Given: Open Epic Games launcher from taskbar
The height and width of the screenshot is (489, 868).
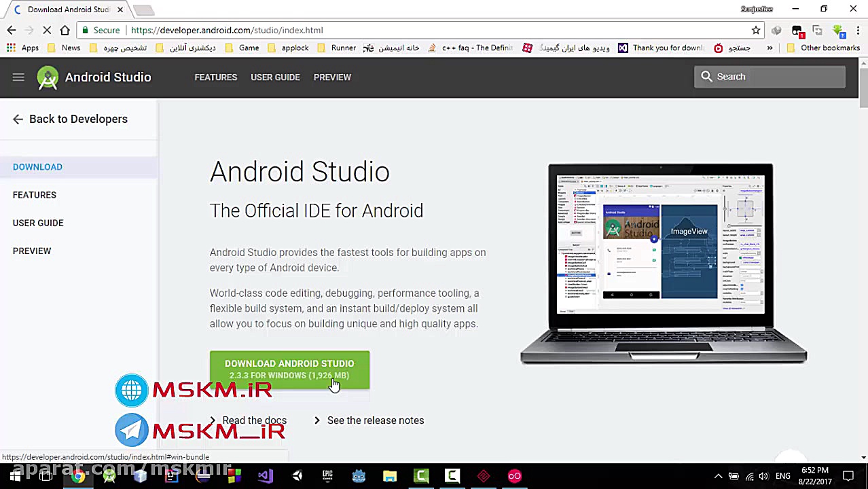Looking at the screenshot, I should point(327,476).
